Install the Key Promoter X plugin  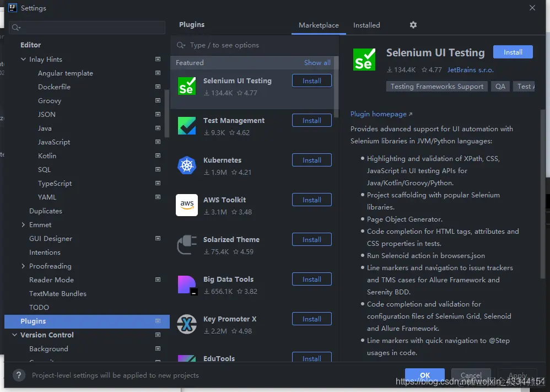[x=311, y=319]
